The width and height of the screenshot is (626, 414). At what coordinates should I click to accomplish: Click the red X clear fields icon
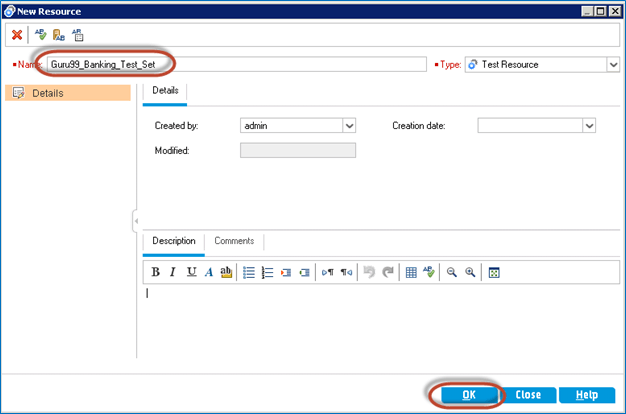[17, 35]
